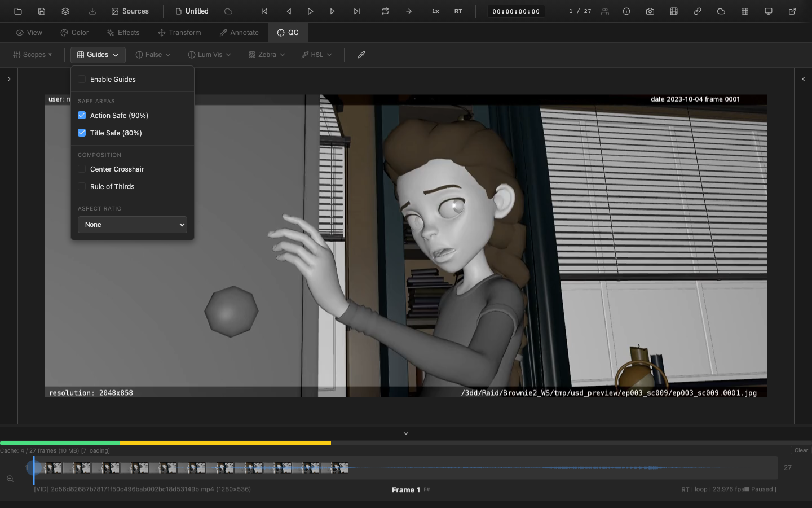Jump to first frame
The height and width of the screenshot is (508, 812).
click(x=264, y=11)
